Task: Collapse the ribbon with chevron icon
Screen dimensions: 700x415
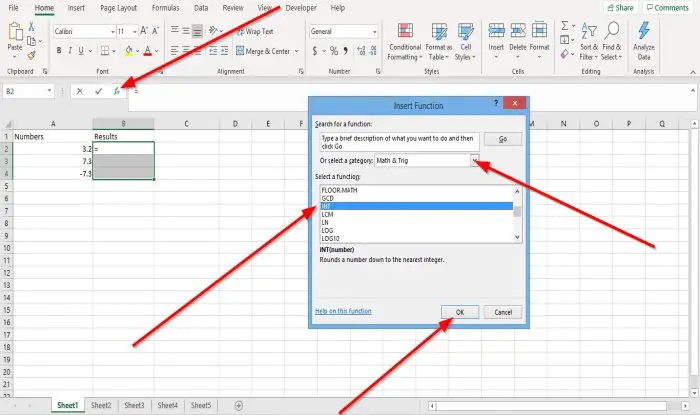Action: pyautogui.click(x=693, y=72)
